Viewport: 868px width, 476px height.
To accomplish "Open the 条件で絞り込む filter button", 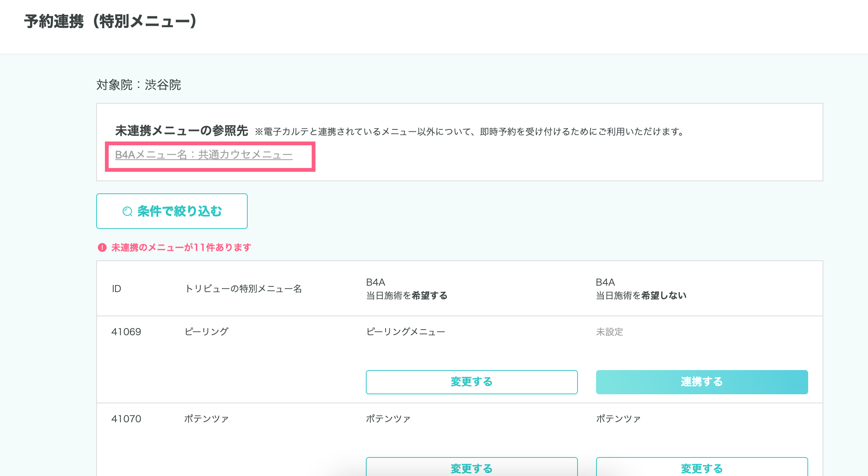I will click(172, 211).
